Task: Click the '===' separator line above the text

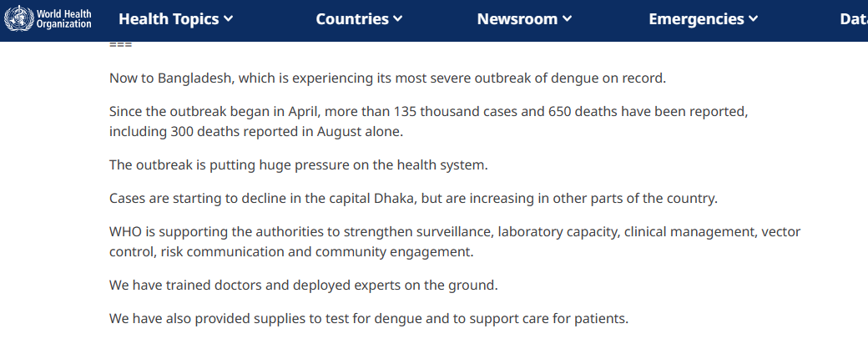Action: pos(120,45)
